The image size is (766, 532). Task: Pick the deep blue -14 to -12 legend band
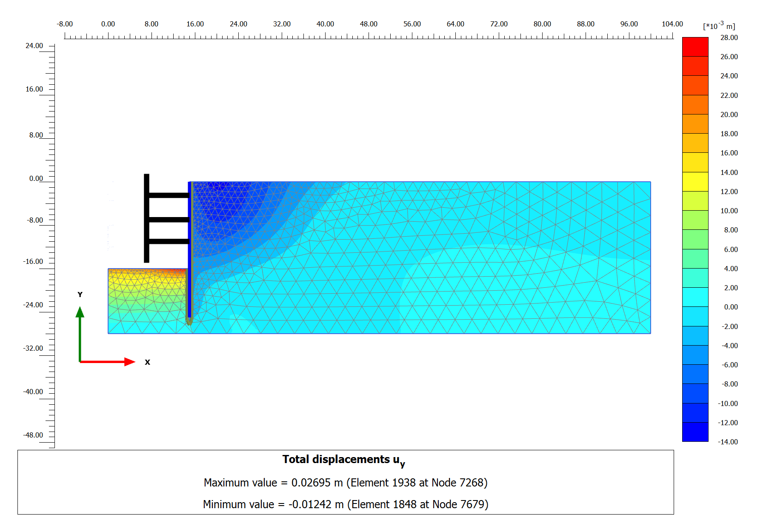(x=695, y=432)
